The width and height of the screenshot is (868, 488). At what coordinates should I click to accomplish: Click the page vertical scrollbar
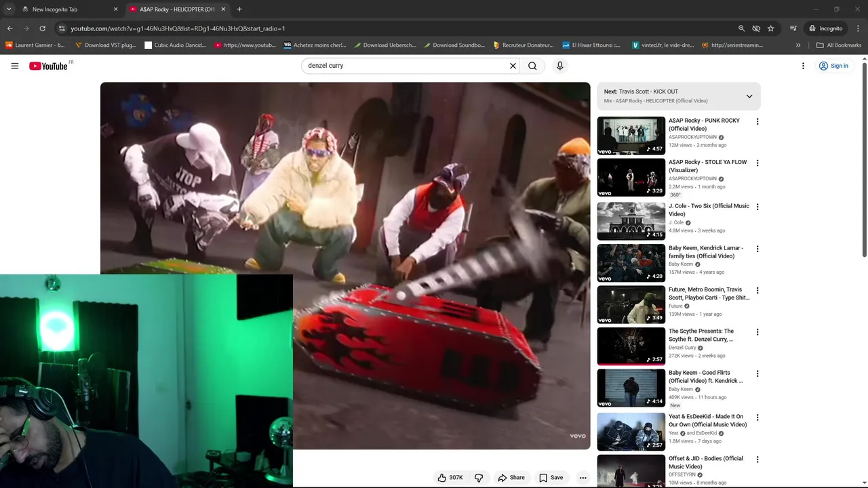pos(864,159)
